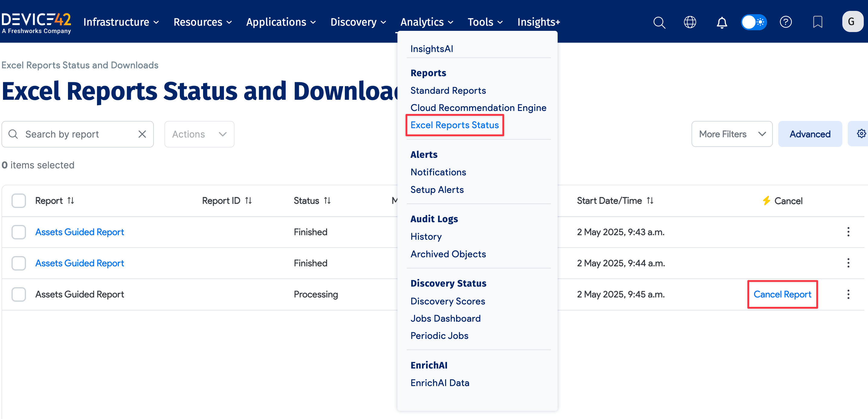Viewport: 868px width, 419px height.
Task: Click the Advanced button
Action: click(x=810, y=134)
